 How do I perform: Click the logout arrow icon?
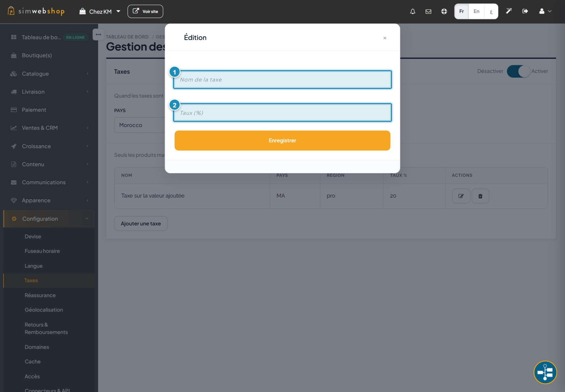[525, 11]
